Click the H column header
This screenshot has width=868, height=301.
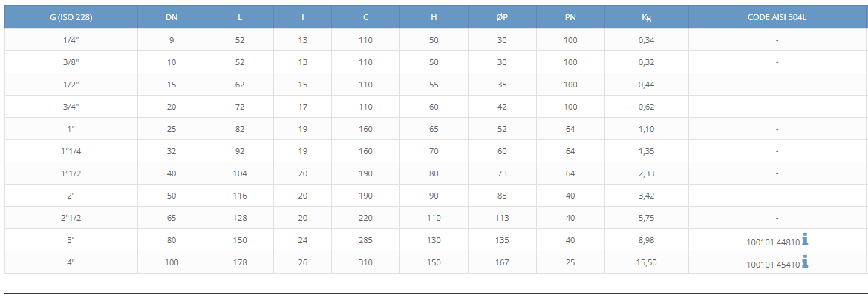(434, 17)
